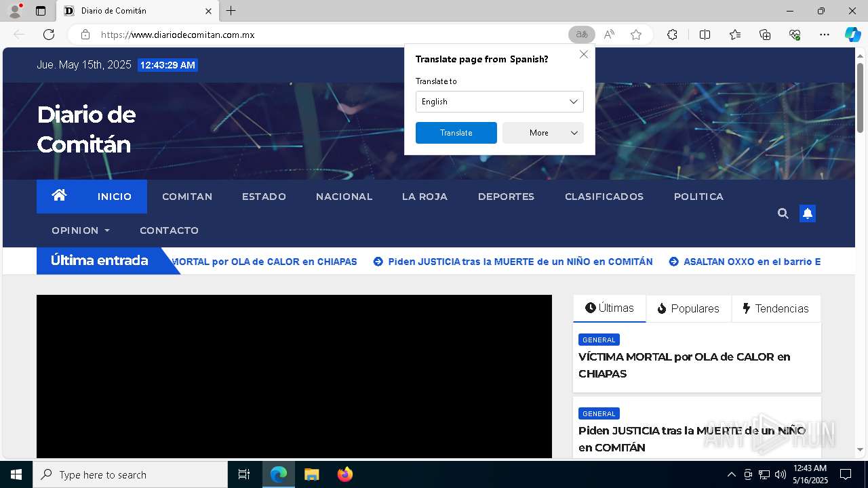Click the address bar URL
The height and width of the screenshot is (488, 868).
pos(178,35)
